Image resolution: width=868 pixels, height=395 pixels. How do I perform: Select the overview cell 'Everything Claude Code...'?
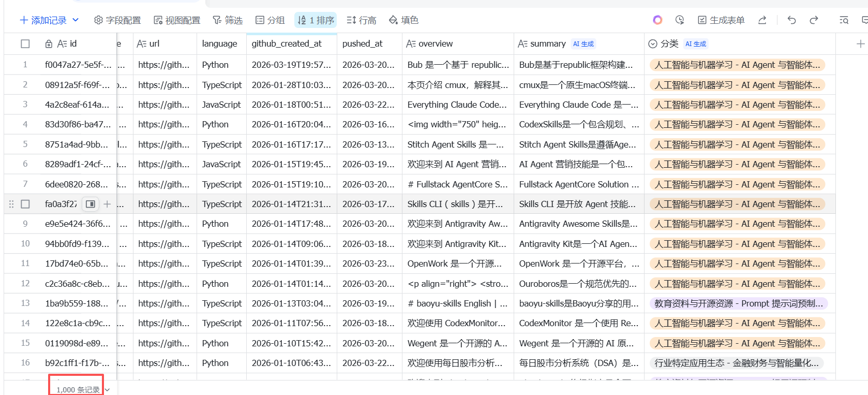tap(458, 105)
